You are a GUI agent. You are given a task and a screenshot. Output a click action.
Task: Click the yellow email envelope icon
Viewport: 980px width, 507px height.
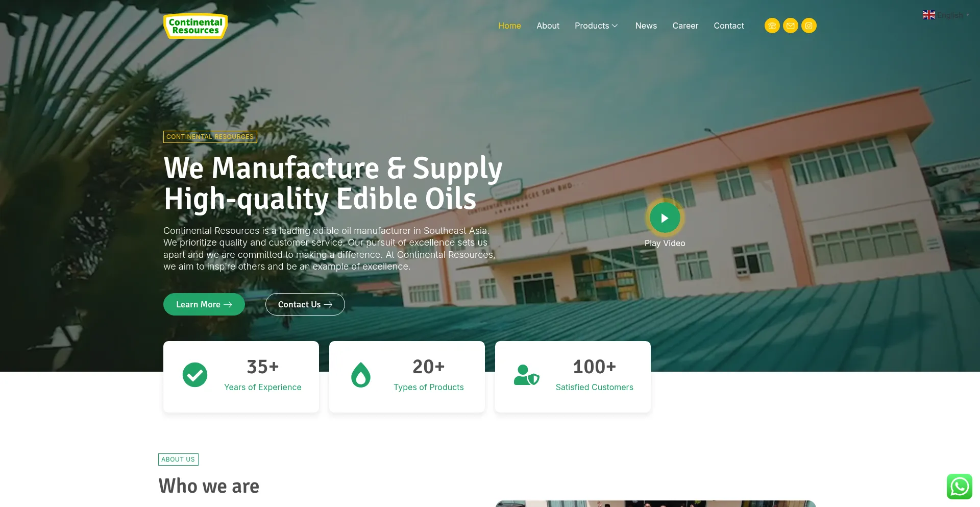point(790,26)
